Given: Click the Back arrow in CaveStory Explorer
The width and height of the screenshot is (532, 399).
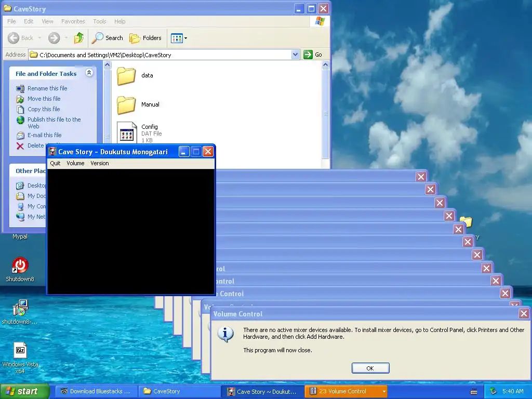Looking at the screenshot, I should click(14, 38).
